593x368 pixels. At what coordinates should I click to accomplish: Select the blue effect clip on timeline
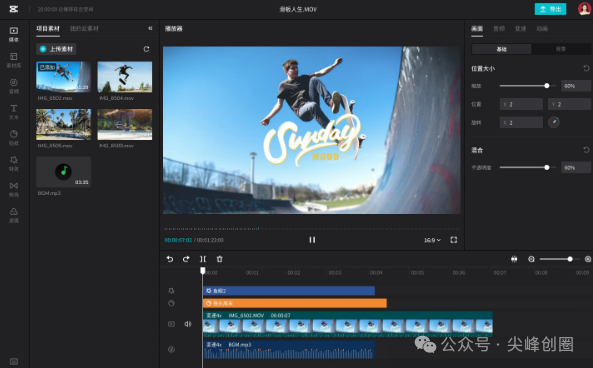point(289,290)
